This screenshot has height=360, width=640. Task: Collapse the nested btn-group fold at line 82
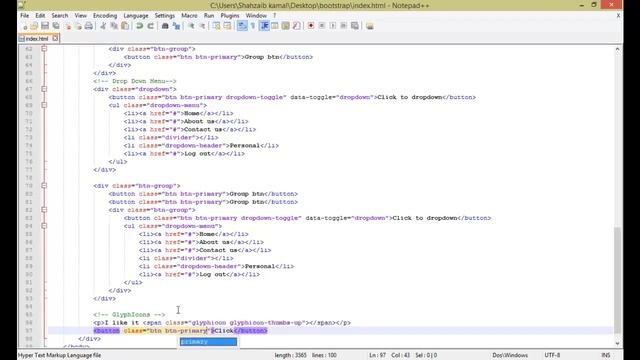(44, 210)
